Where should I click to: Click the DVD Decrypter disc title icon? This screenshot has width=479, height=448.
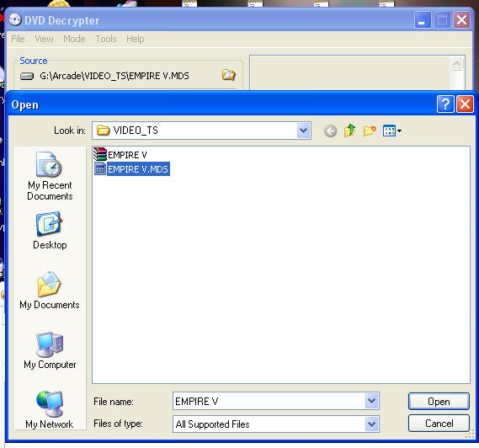tap(14, 20)
